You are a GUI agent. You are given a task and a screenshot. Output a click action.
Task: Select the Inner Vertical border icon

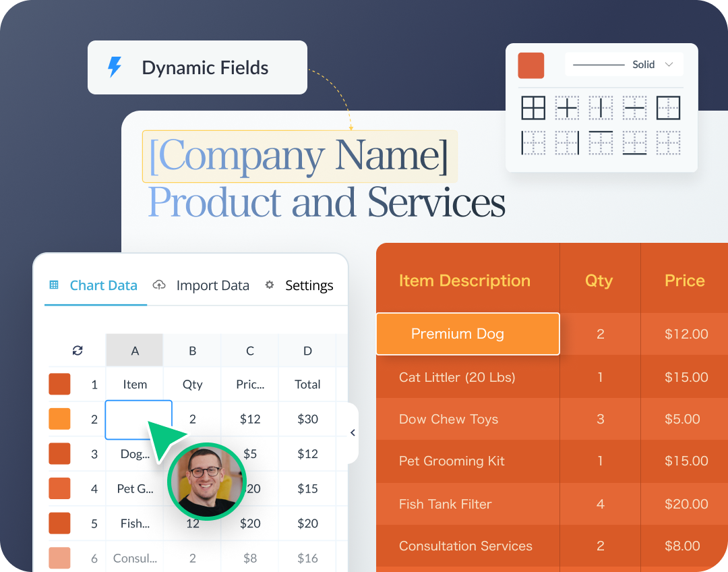tap(601, 107)
